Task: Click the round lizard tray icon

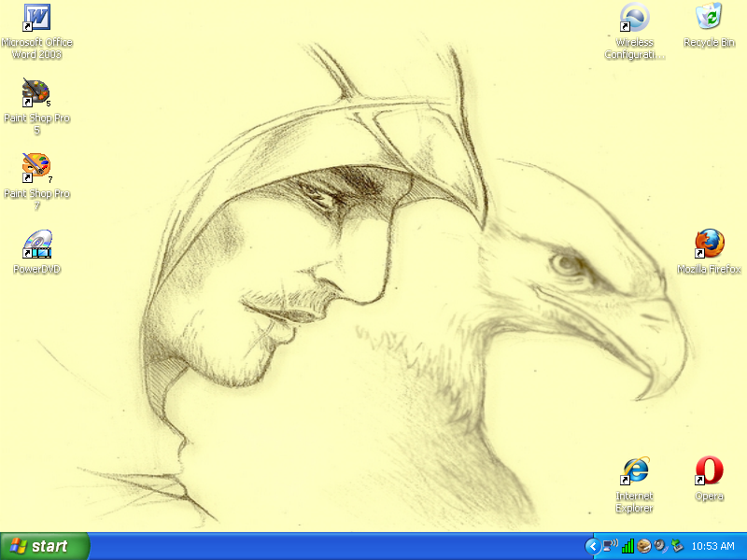Action: [644, 546]
